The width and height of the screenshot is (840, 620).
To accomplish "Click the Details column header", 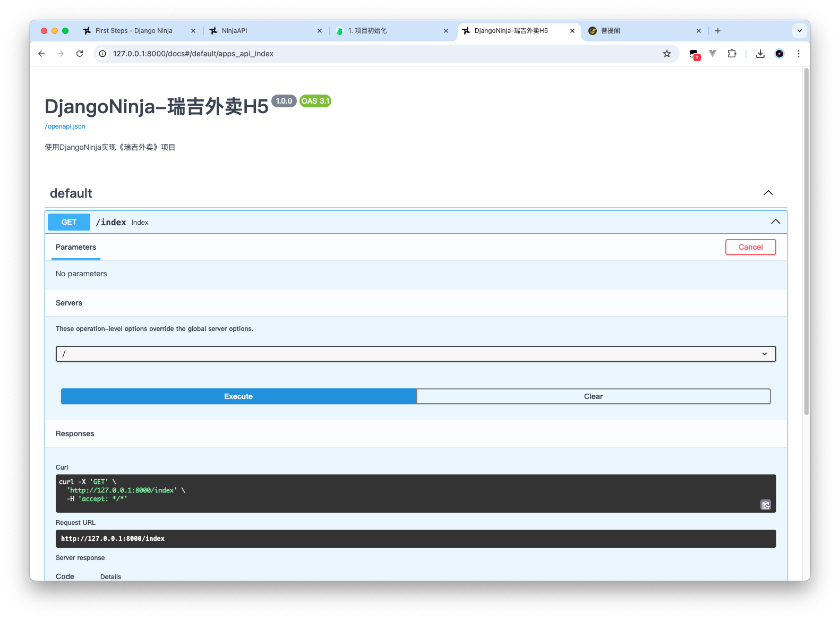I will [111, 577].
